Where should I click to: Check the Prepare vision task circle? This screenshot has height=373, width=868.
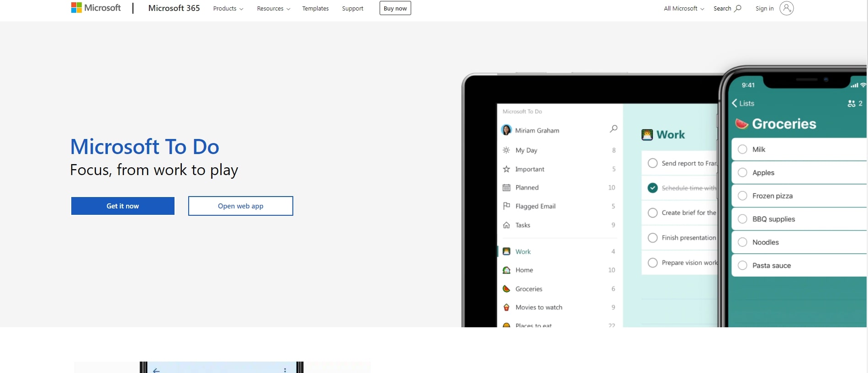click(x=653, y=262)
